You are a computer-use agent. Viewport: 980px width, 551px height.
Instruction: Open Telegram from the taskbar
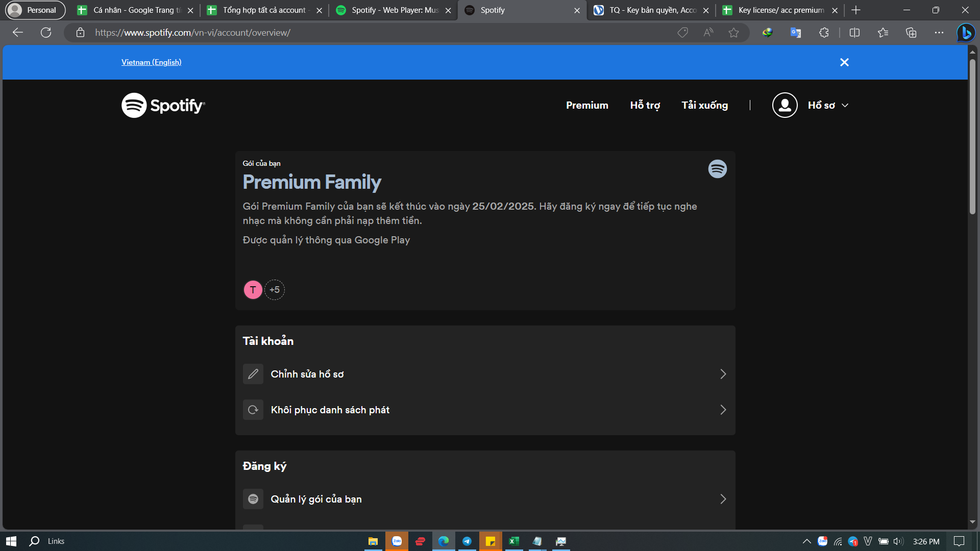coord(467,541)
